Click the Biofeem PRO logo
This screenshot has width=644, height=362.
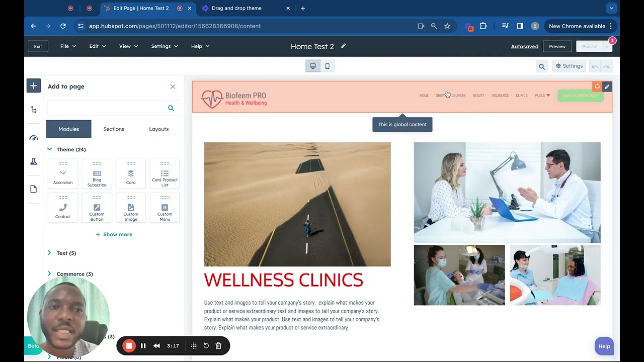pos(234,99)
